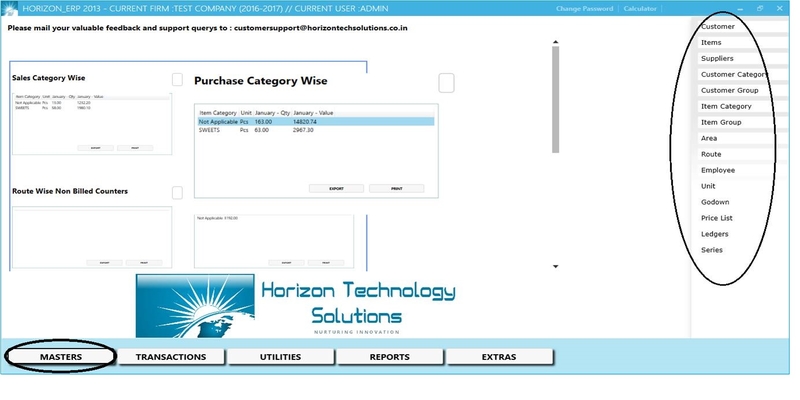The image size is (800, 400).
Task: Click the dashboard scrollbar up arrow
Action: tap(556, 42)
